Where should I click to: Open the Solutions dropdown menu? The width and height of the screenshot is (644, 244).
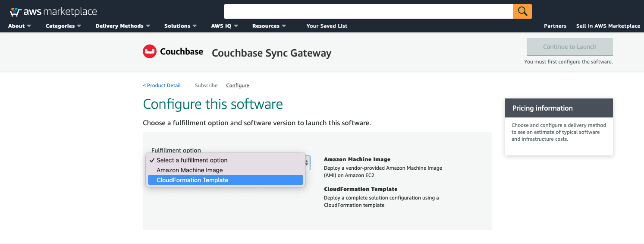coord(181,26)
